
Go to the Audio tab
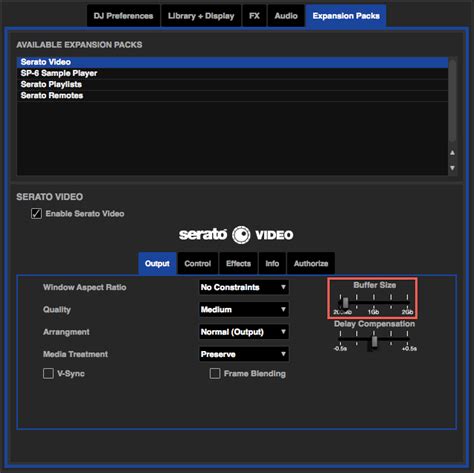point(286,16)
